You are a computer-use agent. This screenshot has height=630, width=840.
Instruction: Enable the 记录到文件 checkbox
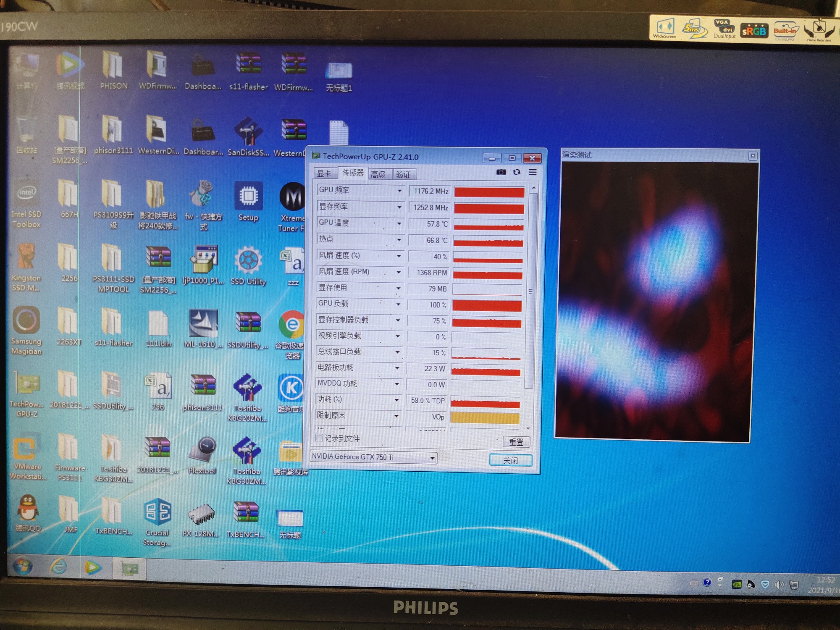(319, 438)
